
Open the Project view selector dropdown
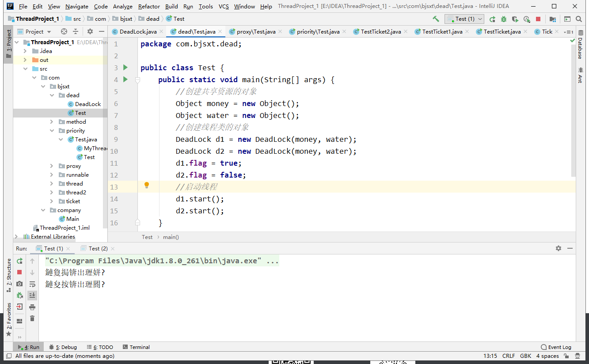tap(34, 31)
